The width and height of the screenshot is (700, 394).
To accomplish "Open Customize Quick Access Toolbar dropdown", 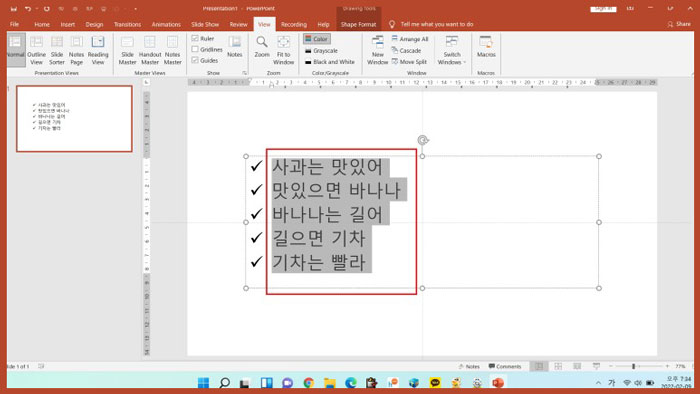I will coord(135,8).
